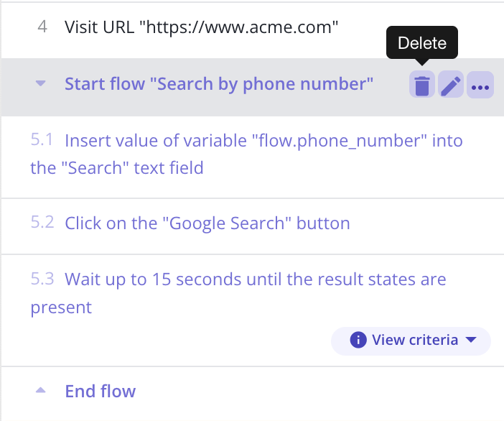Collapse the Start flow disclosure triangle
The image size is (504, 421).
41,84
